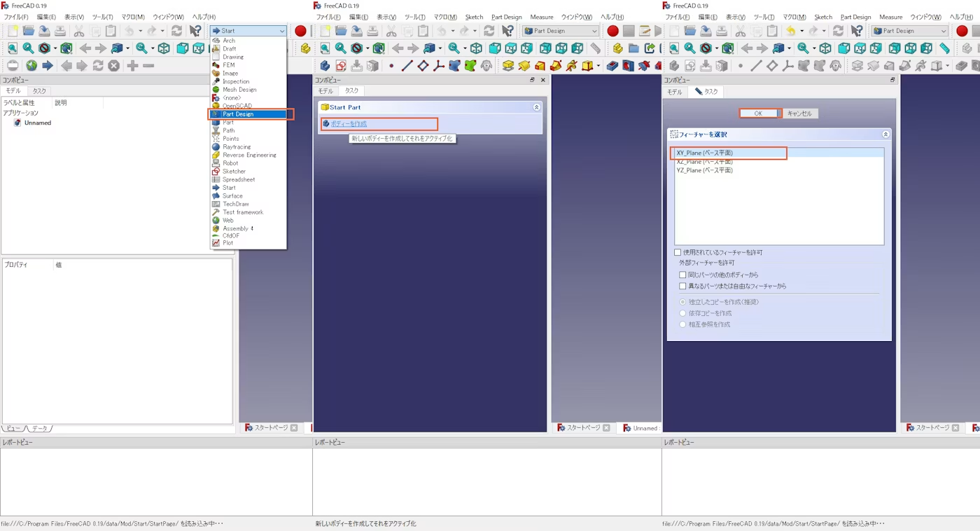Click the Open file icon in the left window
980x531 pixels.
29,31
